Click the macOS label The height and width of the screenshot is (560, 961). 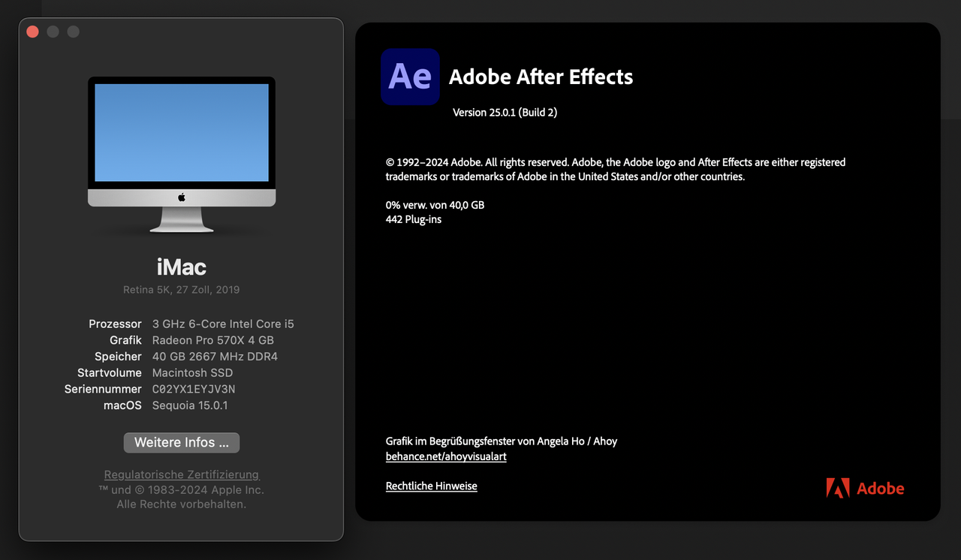tap(122, 405)
